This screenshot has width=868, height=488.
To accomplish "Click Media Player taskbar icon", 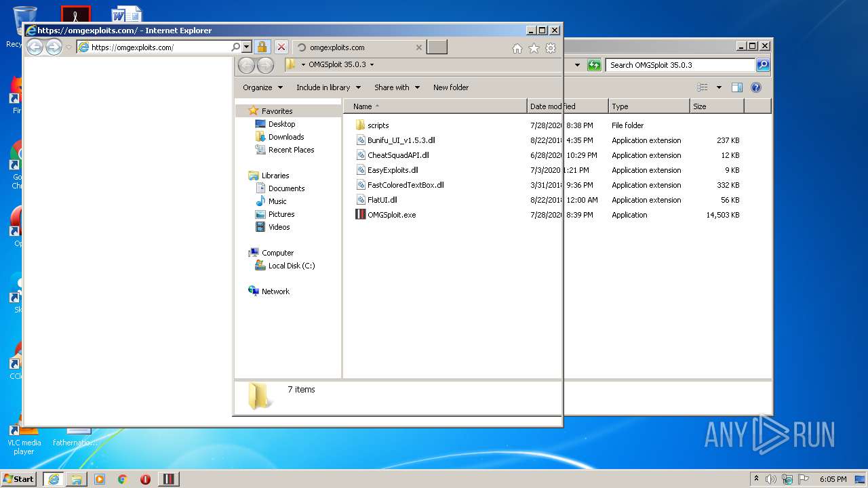I will click(x=100, y=479).
